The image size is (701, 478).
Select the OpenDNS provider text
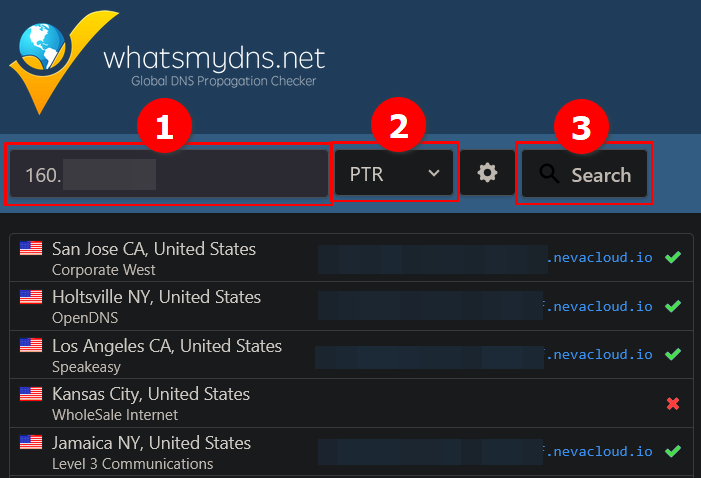coord(85,318)
